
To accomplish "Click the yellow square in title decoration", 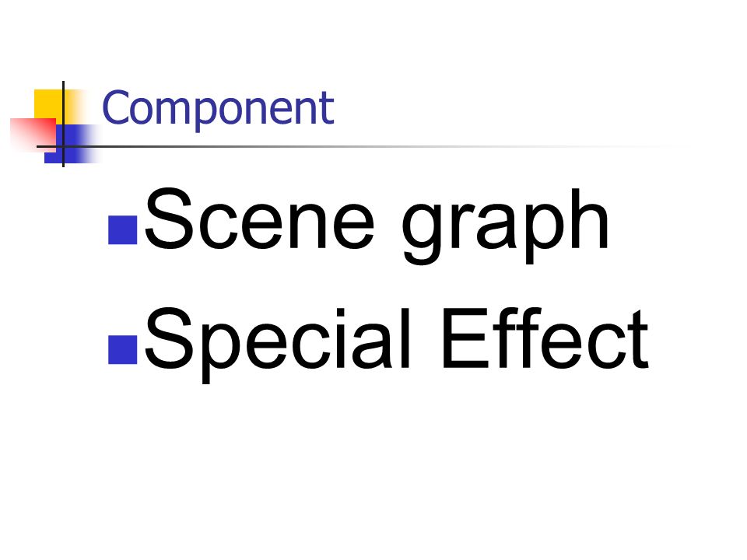I will tap(47, 103).
